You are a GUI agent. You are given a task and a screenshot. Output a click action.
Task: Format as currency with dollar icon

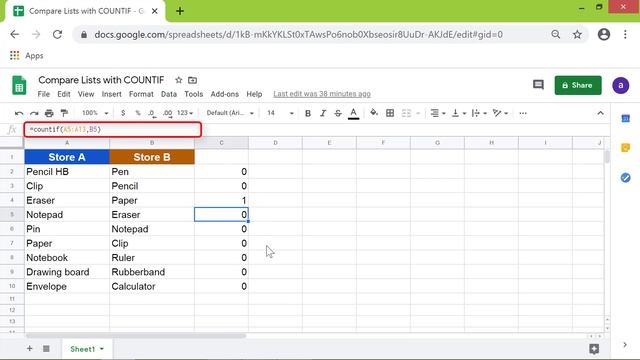click(x=123, y=113)
